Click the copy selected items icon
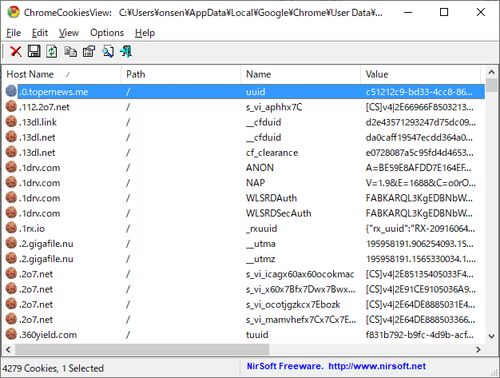 click(x=70, y=52)
